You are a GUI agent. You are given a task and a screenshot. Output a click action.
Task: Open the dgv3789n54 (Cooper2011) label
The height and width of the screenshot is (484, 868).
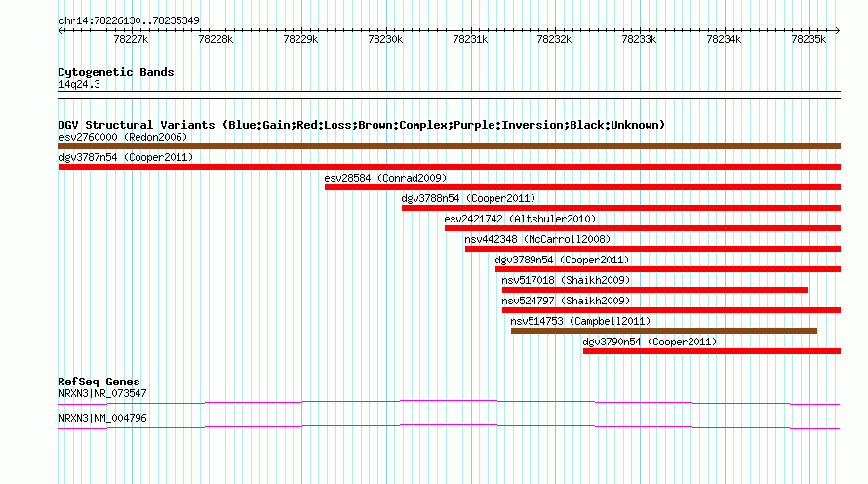[562, 260]
